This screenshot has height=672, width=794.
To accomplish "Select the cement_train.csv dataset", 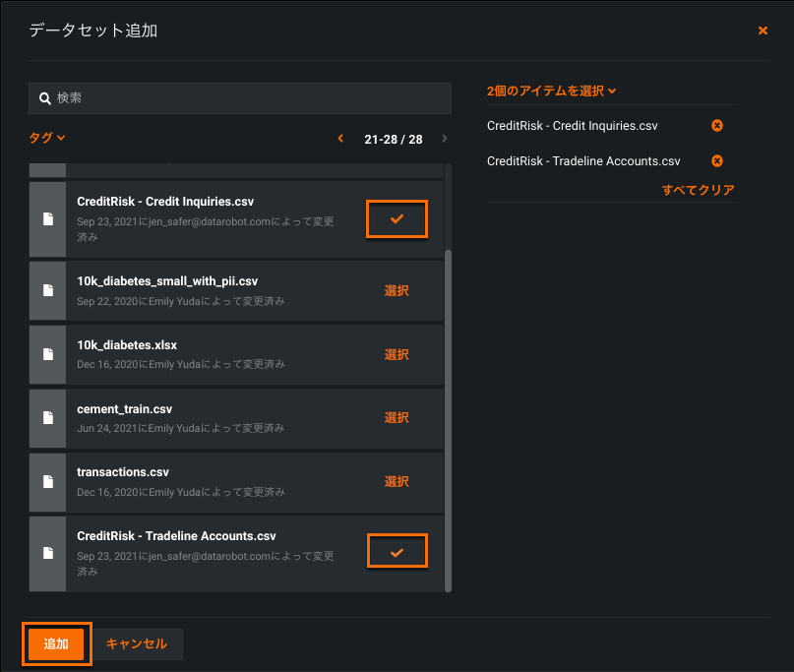I will click(397, 417).
